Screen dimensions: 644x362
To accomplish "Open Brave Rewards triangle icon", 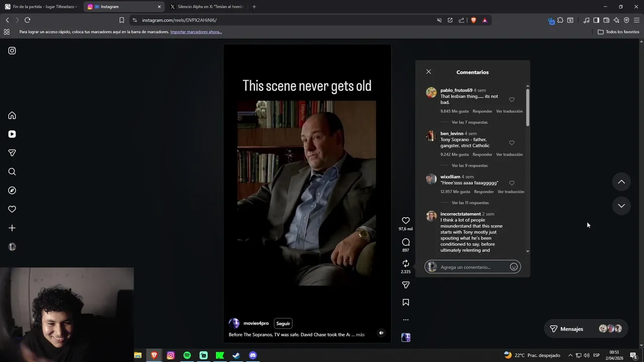I will click(x=485, y=20).
